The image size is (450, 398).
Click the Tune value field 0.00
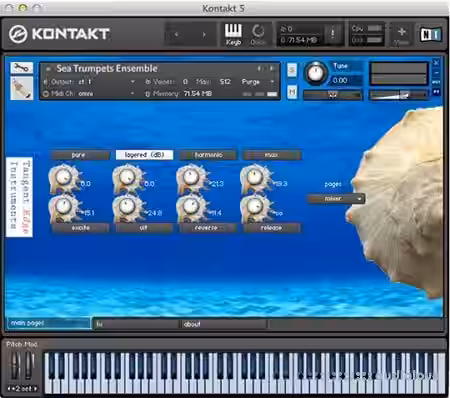340,80
